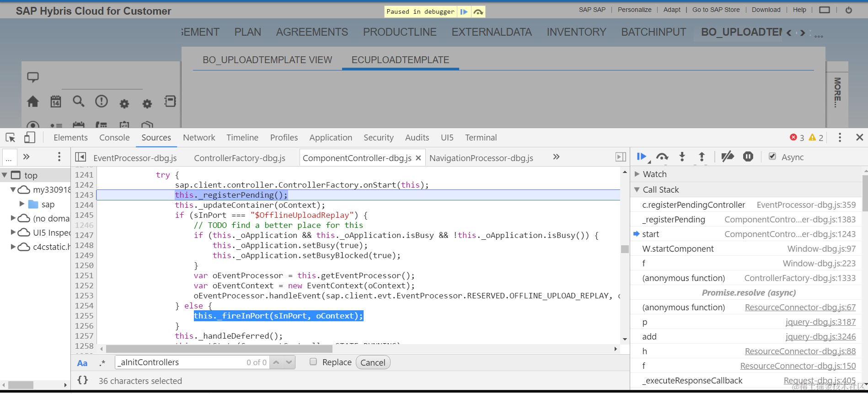Click Step into next function call icon
Viewport: 868px width, 394px height.
(x=682, y=157)
